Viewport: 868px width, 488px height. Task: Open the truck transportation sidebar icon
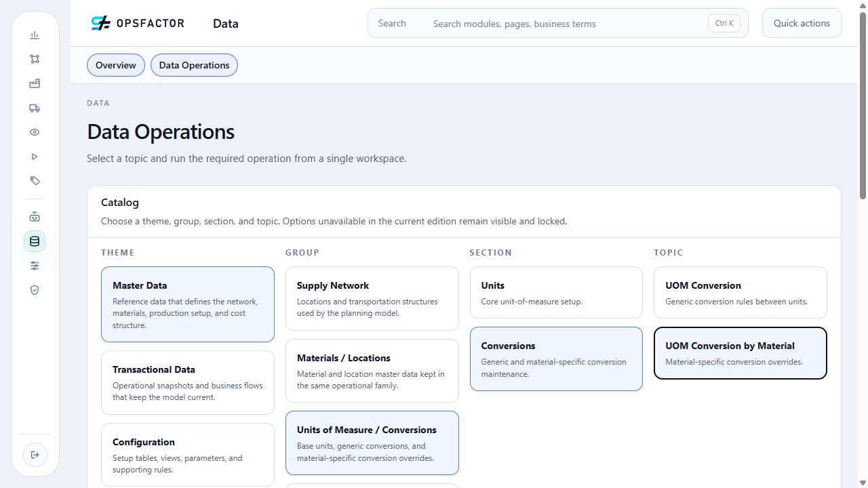click(35, 108)
